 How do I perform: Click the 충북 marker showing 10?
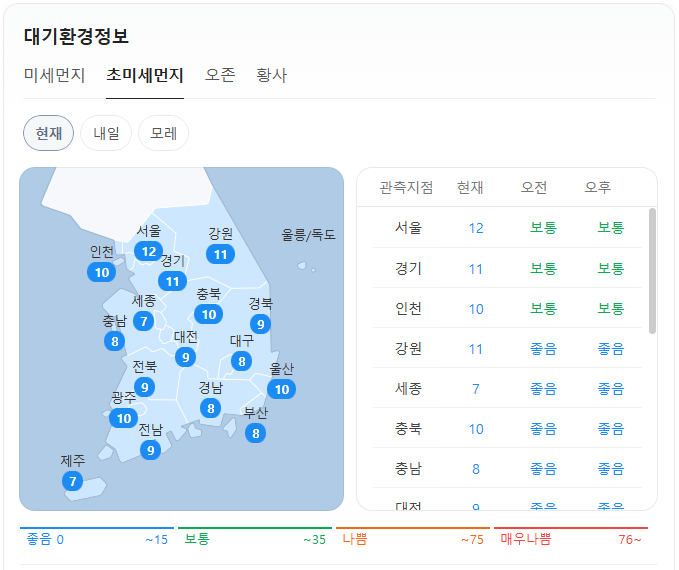tap(209, 314)
